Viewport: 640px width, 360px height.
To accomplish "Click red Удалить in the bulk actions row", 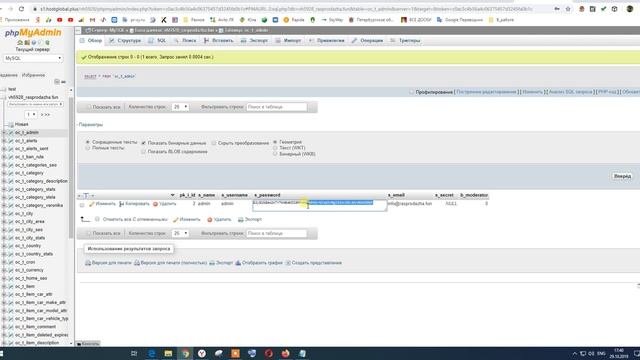I will coord(209,220).
